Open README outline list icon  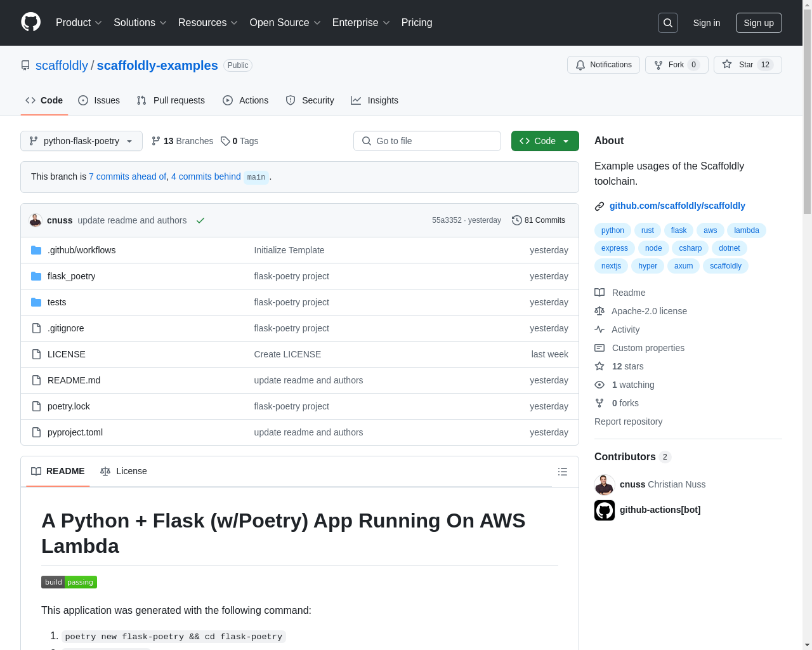pyautogui.click(x=563, y=472)
